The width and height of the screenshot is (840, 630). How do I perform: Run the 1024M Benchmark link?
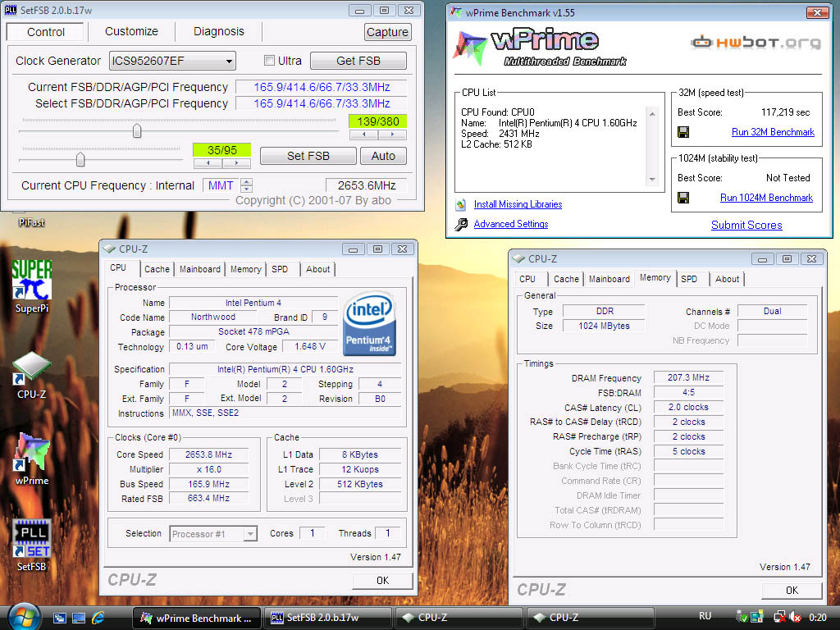766,198
